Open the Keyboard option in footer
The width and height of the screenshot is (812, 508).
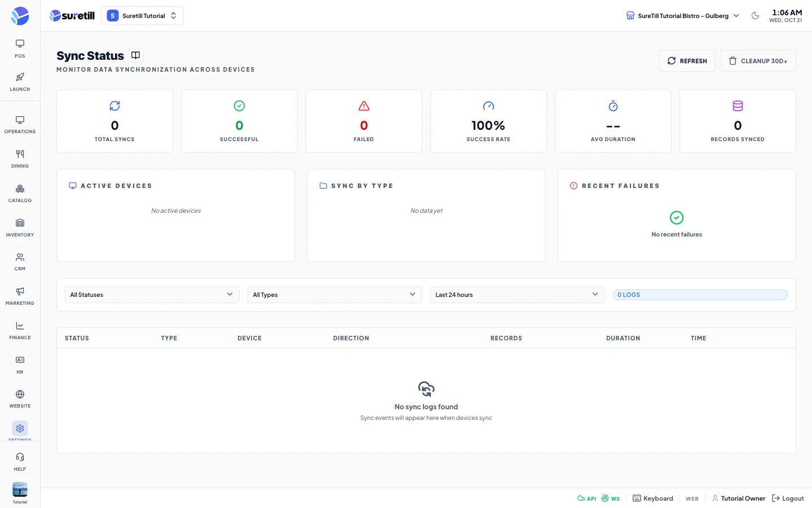pyautogui.click(x=653, y=498)
